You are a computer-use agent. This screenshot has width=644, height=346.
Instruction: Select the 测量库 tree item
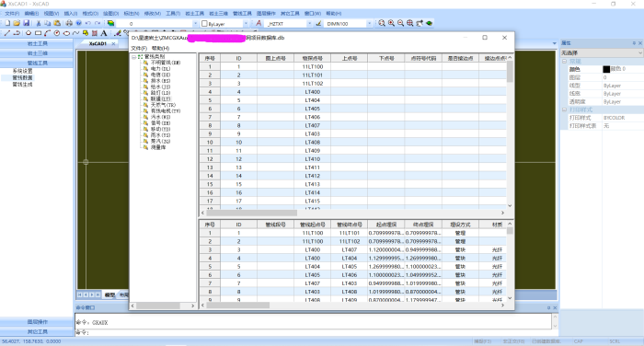158,146
